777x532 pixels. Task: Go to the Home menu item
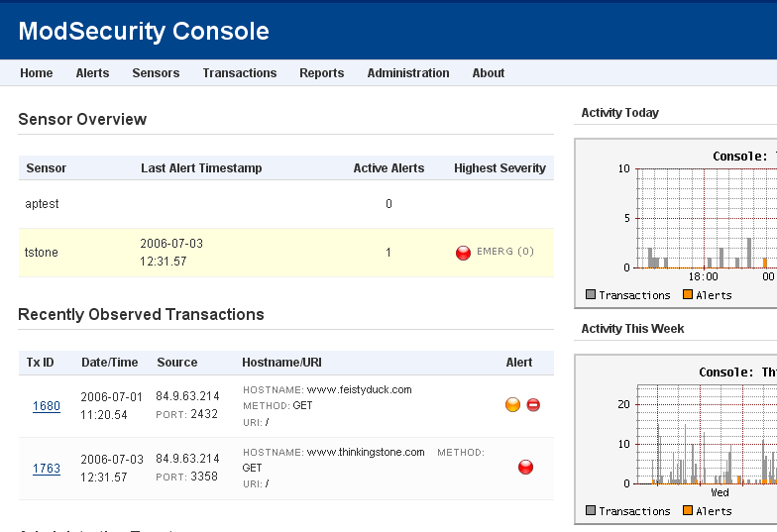pyautogui.click(x=37, y=73)
